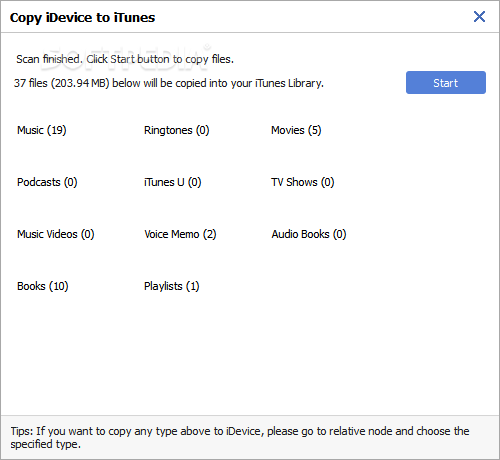Select the Movies (5) category

click(296, 130)
